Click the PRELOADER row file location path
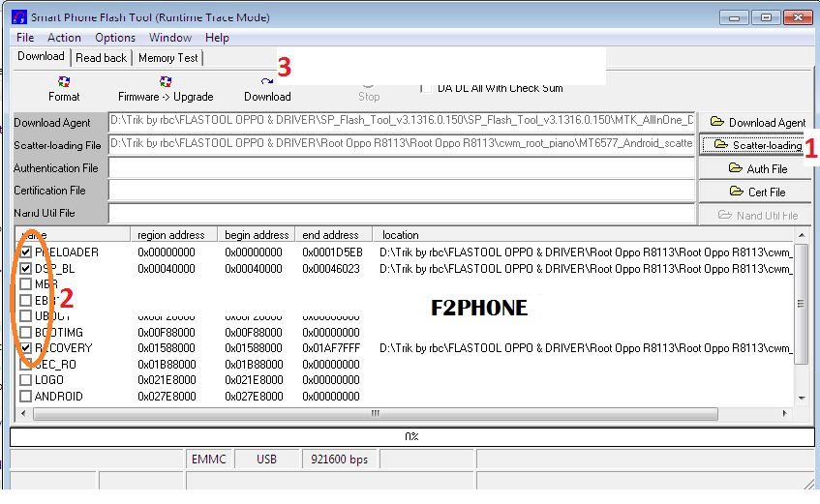This screenshot has width=820, height=504. click(x=587, y=252)
